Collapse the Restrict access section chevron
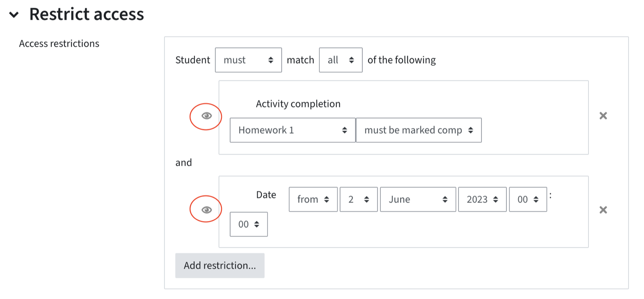Screen dimensions: 644x299 (x=14, y=15)
